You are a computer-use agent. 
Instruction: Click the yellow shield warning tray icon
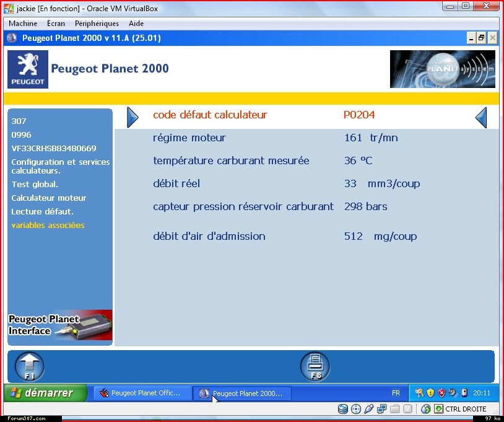pos(430,393)
